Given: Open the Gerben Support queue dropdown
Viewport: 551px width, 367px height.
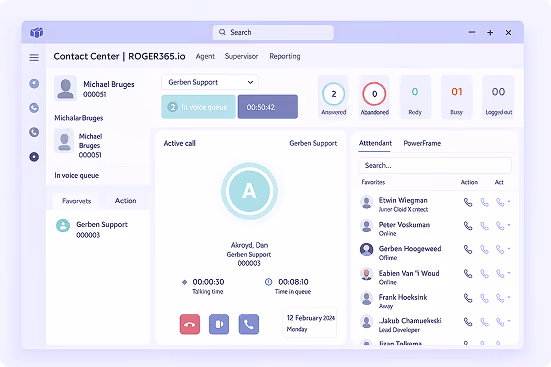Looking at the screenshot, I should (x=210, y=82).
